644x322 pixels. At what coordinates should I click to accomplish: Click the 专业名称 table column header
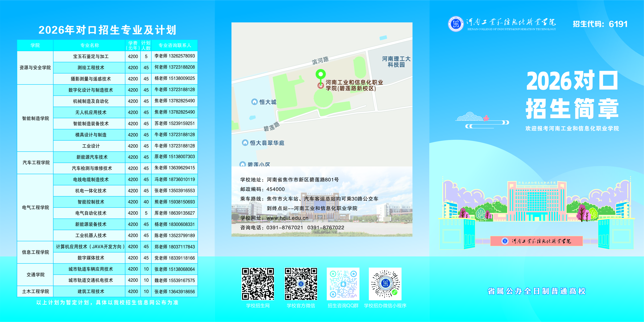click(90, 46)
